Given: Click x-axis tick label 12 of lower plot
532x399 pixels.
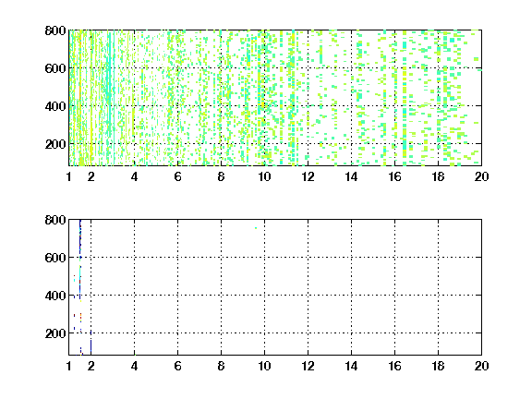Looking at the screenshot, I should click(308, 366).
